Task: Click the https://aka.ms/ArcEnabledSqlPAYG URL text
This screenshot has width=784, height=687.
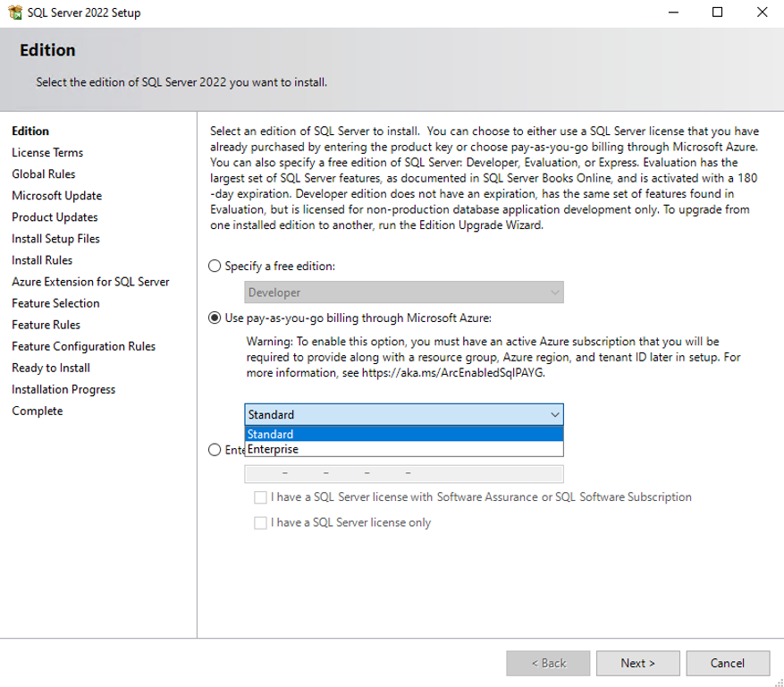Action: 452,373
